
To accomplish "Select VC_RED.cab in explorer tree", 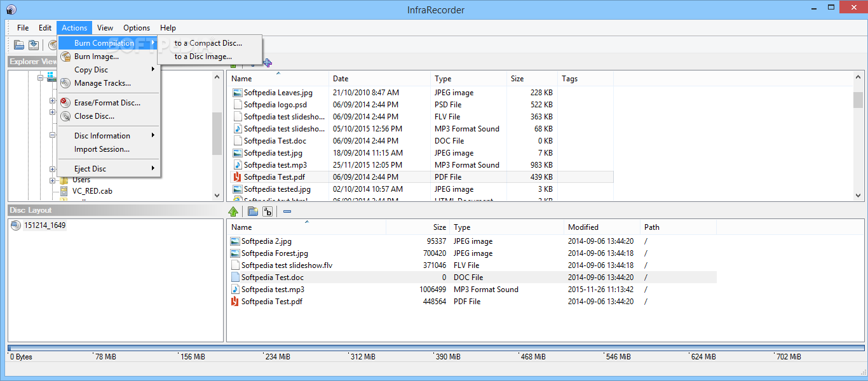I will (x=92, y=190).
